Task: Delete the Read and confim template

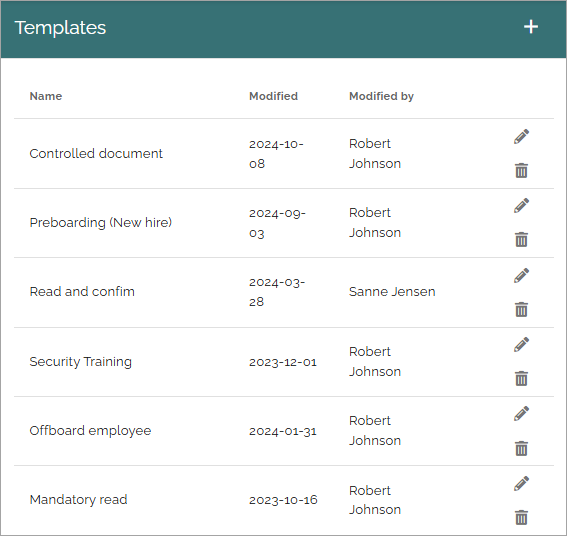Action: pos(521,310)
